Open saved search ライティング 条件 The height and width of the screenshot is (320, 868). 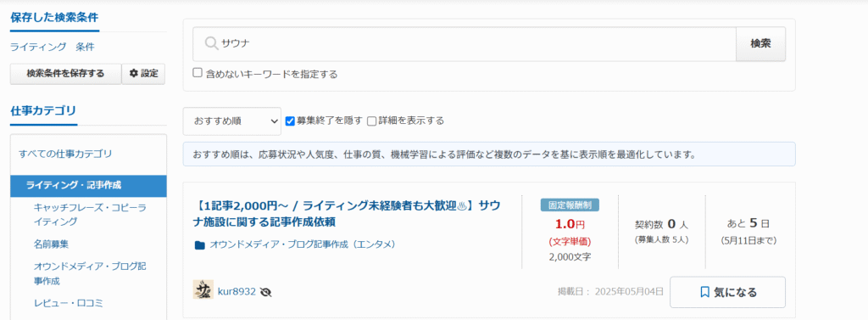pos(53,47)
